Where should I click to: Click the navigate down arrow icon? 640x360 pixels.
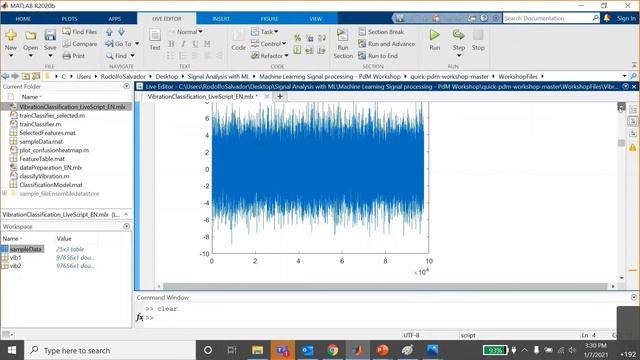click(121, 32)
